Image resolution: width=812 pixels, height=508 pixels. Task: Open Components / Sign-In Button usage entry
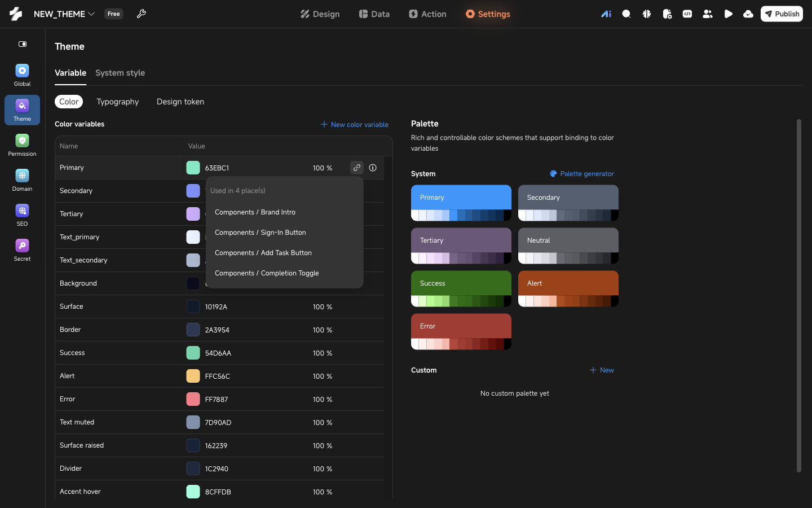point(261,233)
